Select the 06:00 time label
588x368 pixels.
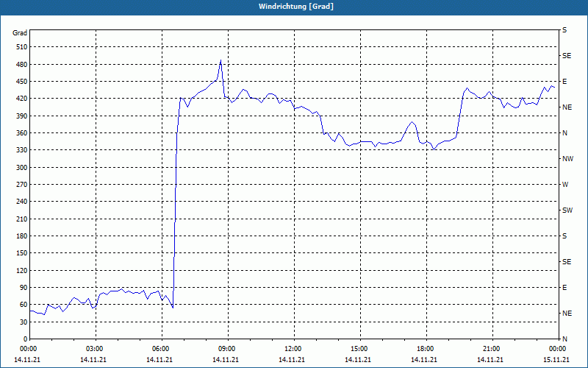[x=162, y=349]
